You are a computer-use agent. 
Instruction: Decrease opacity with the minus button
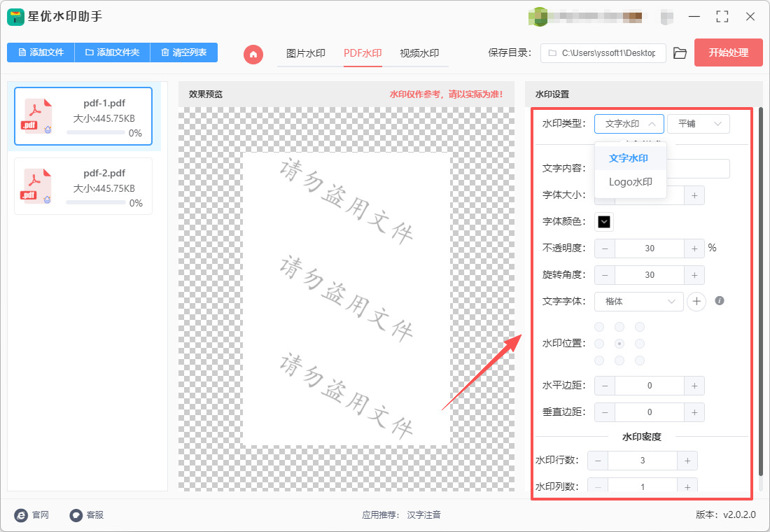pyautogui.click(x=605, y=248)
